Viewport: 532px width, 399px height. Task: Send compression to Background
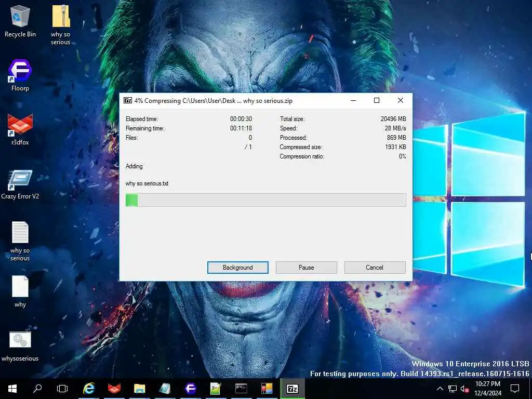(x=238, y=268)
